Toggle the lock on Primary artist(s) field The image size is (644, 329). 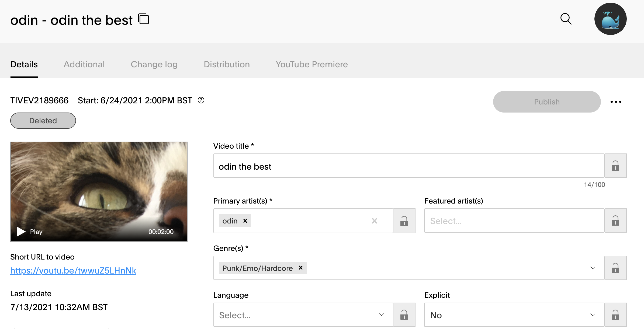[404, 221]
